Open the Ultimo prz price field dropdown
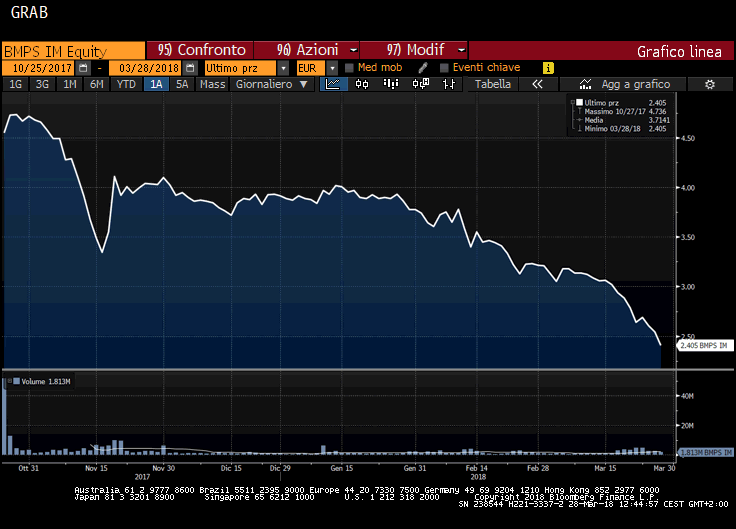 pyautogui.click(x=283, y=68)
